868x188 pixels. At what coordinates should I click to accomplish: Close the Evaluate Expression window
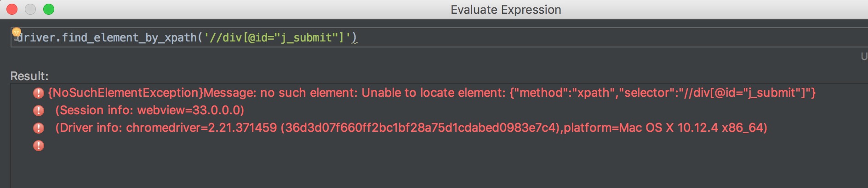(12, 9)
